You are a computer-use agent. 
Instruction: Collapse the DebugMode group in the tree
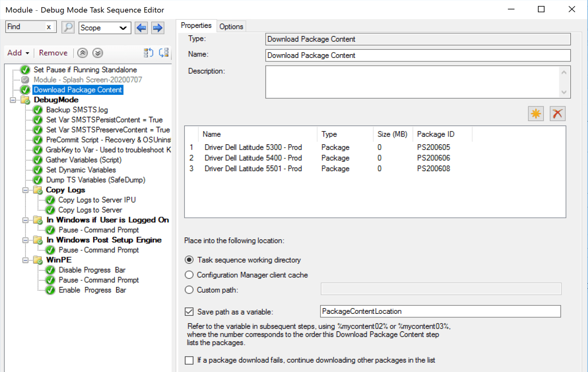[12, 100]
